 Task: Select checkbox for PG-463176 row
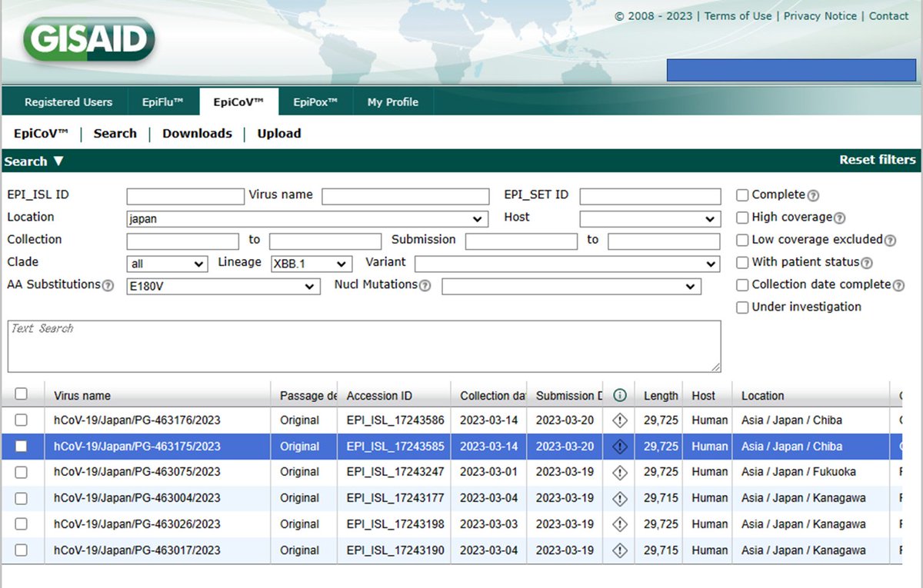tap(22, 420)
